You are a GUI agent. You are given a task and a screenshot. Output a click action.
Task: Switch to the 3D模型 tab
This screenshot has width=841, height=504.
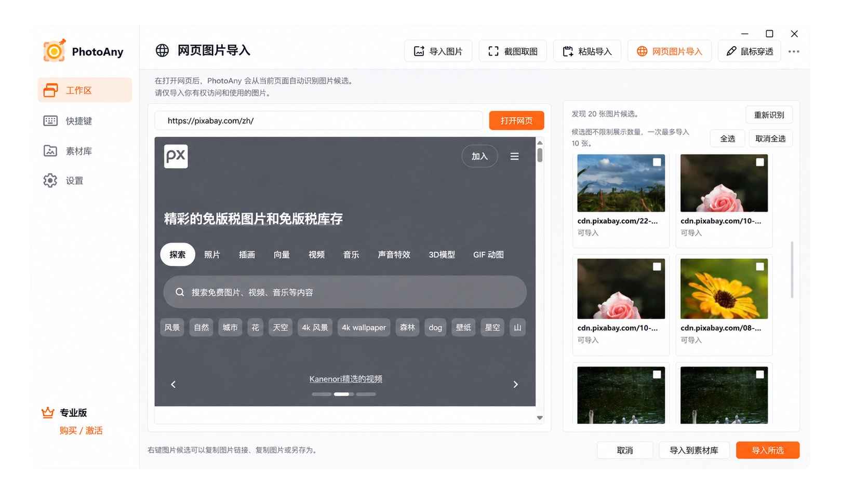pyautogui.click(x=442, y=254)
